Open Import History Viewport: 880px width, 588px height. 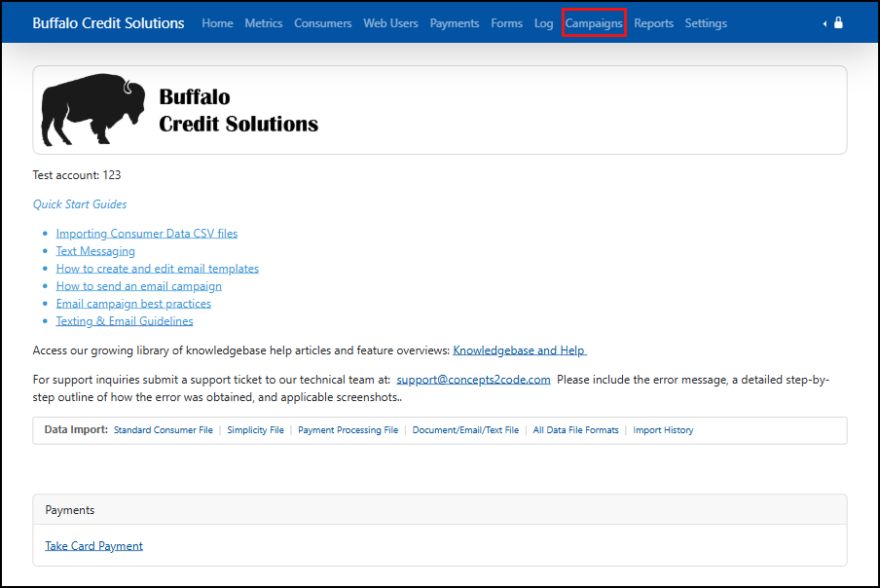663,429
